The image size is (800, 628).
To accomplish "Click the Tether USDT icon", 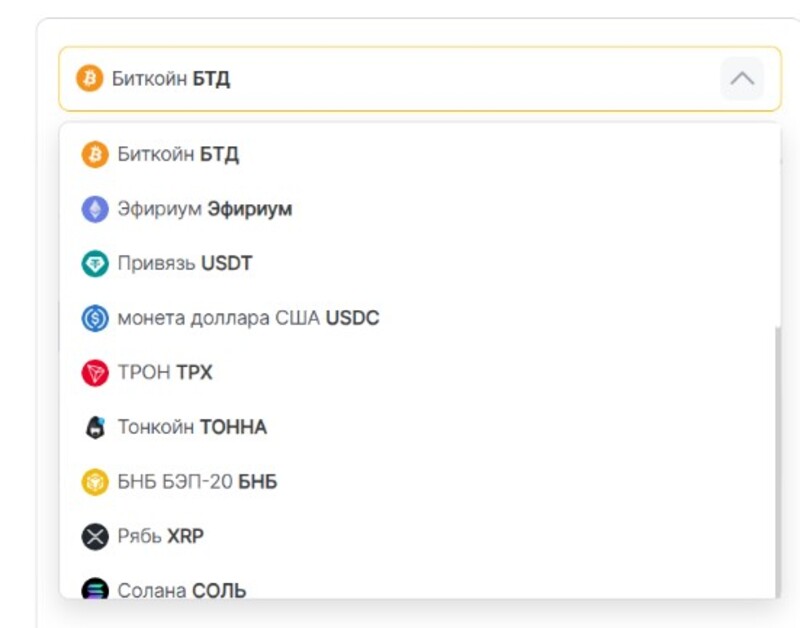I will pyautogui.click(x=95, y=263).
